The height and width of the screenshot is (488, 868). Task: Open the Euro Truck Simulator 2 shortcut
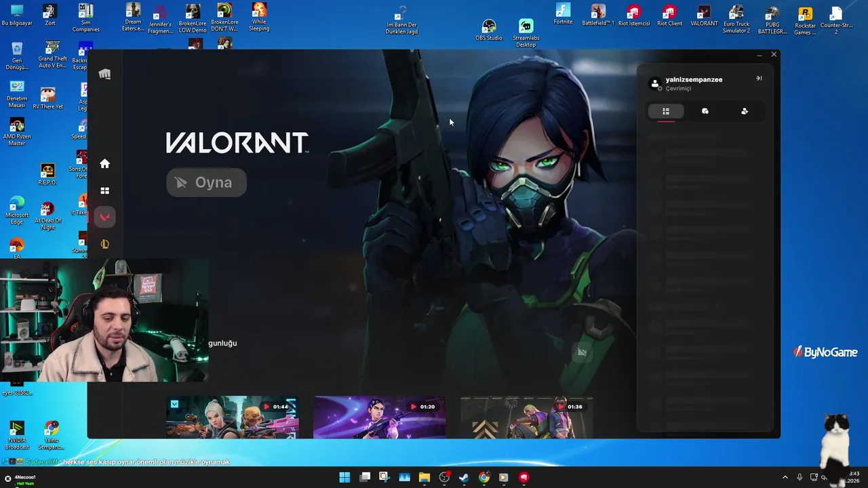point(736,19)
